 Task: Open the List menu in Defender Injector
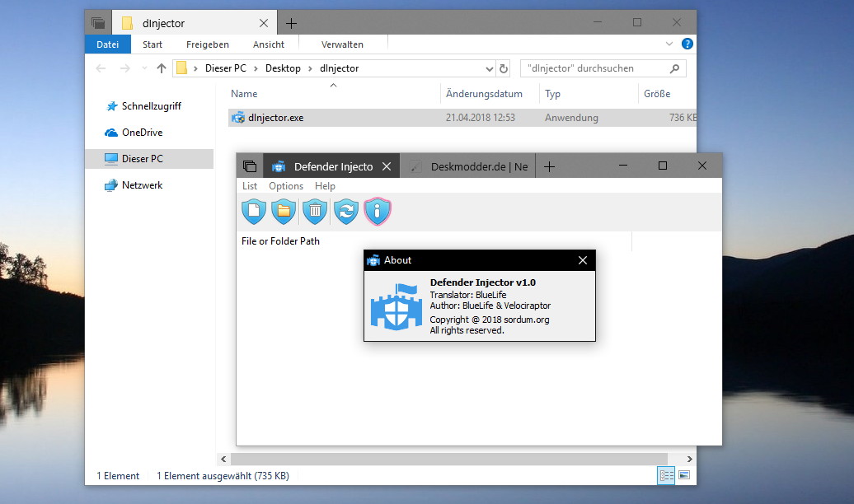tap(250, 186)
